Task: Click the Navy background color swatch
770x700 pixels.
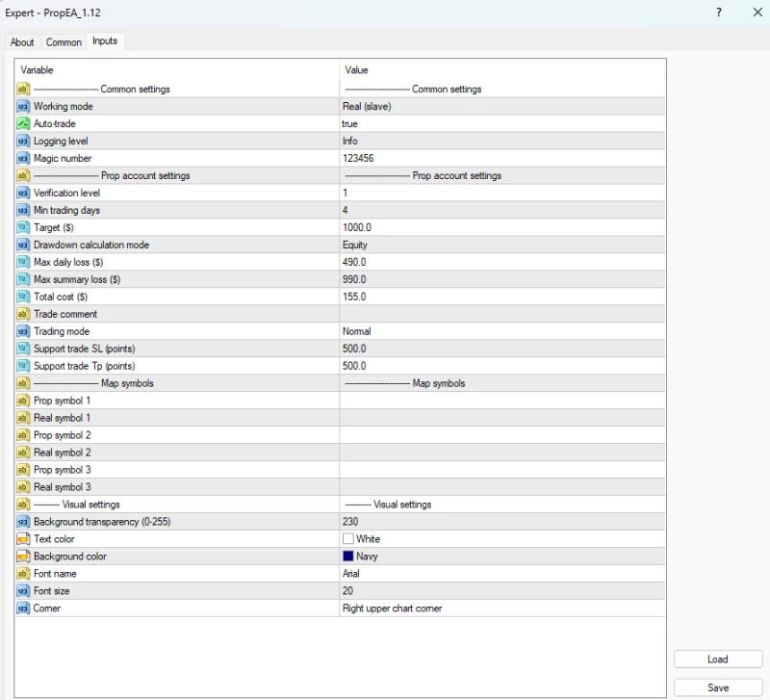Action: [x=348, y=557]
